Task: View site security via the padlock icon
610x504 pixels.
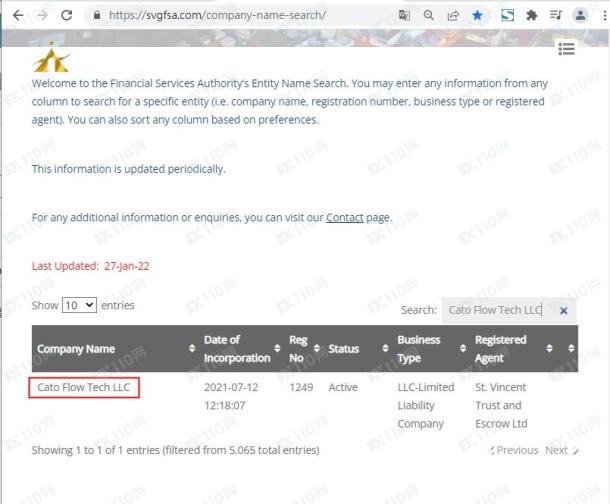Action: (x=97, y=15)
